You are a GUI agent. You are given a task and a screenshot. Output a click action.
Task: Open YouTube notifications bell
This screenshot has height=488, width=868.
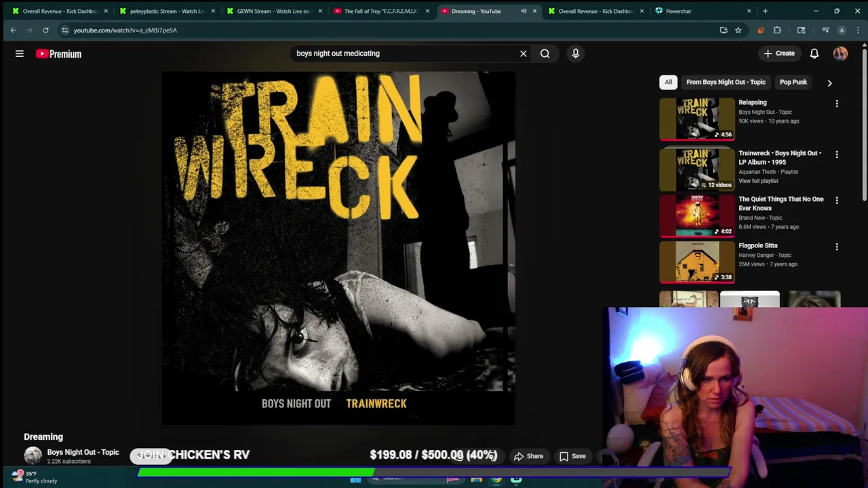coord(814,54)
